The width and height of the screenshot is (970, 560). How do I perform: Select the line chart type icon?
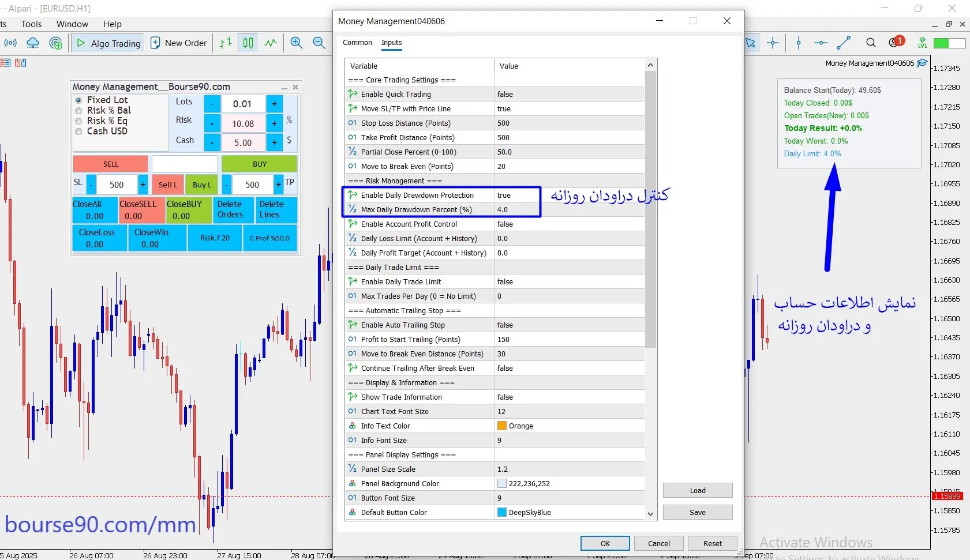tap(271, 43)
